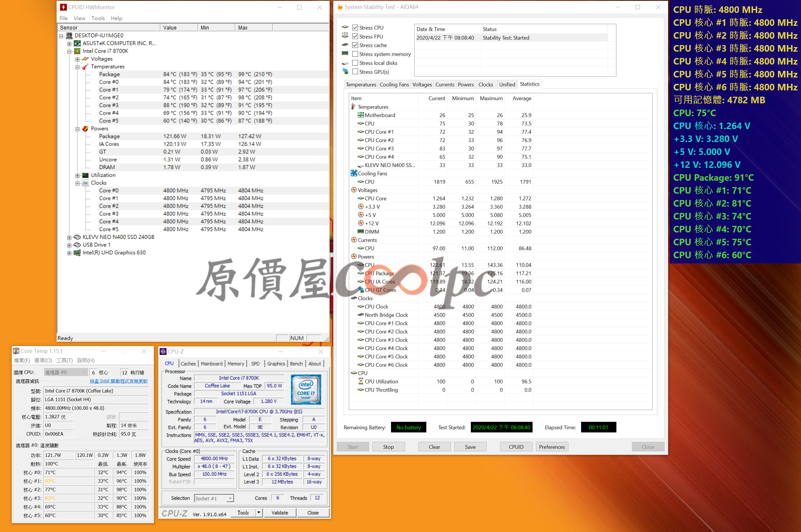Toggle the Stress FPU checkbox

(355, 36)
